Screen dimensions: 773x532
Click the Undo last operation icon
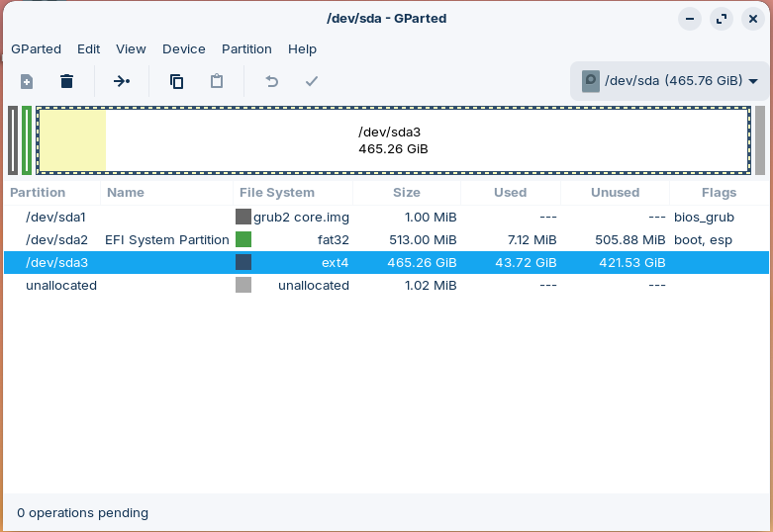click(272, 81)
